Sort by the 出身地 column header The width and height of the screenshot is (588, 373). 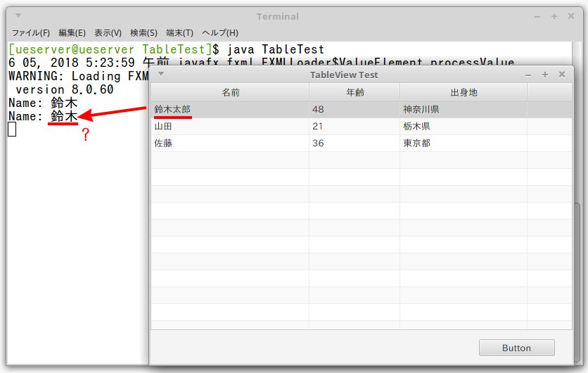click(x=464, y=92)
